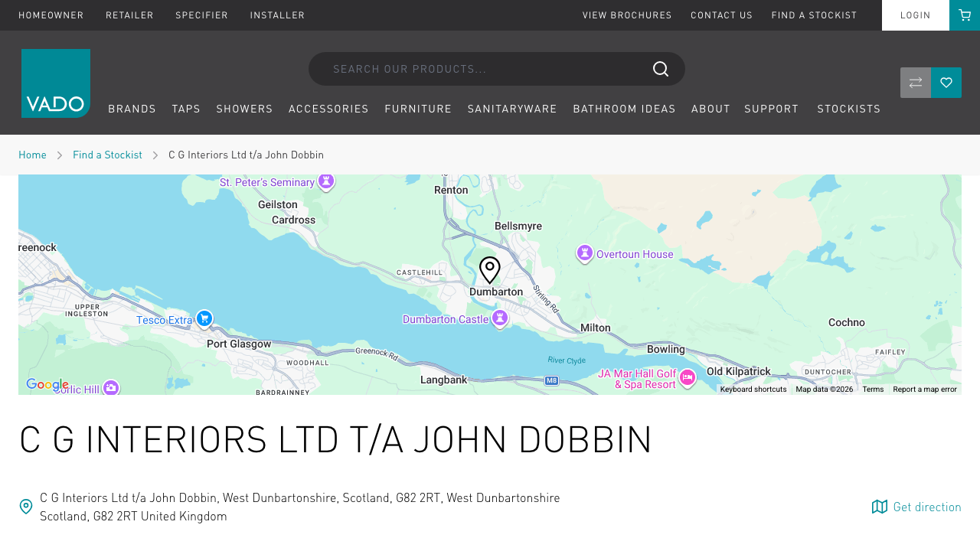980x551 pixels.
Task: Open View Brochures link
Action: [x=627, y=15]
